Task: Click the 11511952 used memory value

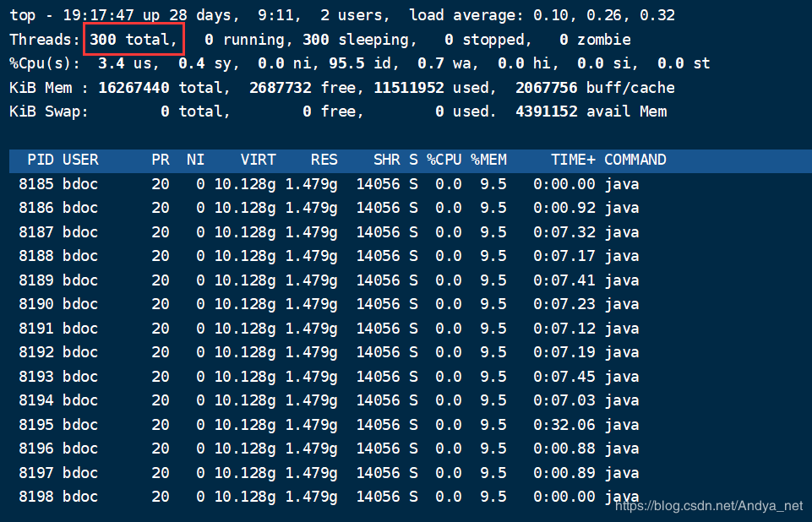Action: [x=409, y=88]
